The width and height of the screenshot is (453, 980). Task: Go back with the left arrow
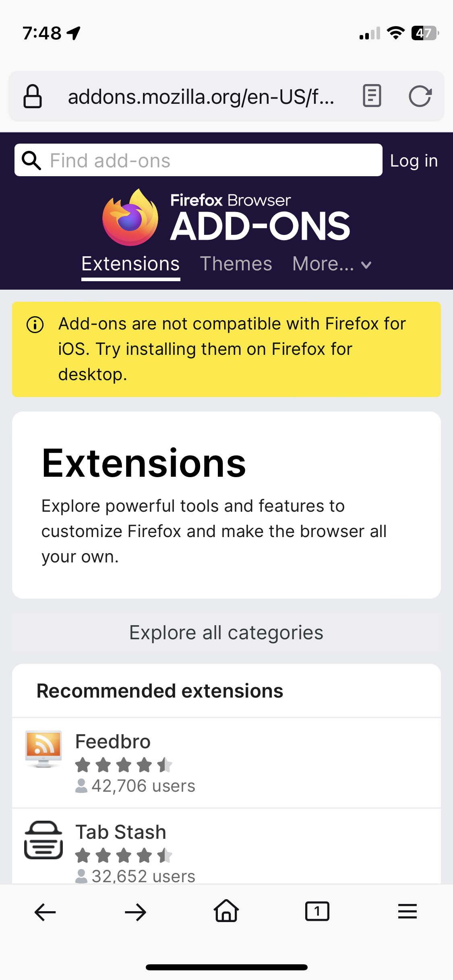45,912
